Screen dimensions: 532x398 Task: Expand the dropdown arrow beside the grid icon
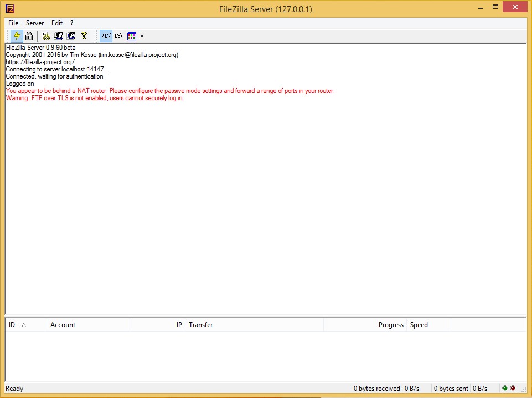coord(142,36)
